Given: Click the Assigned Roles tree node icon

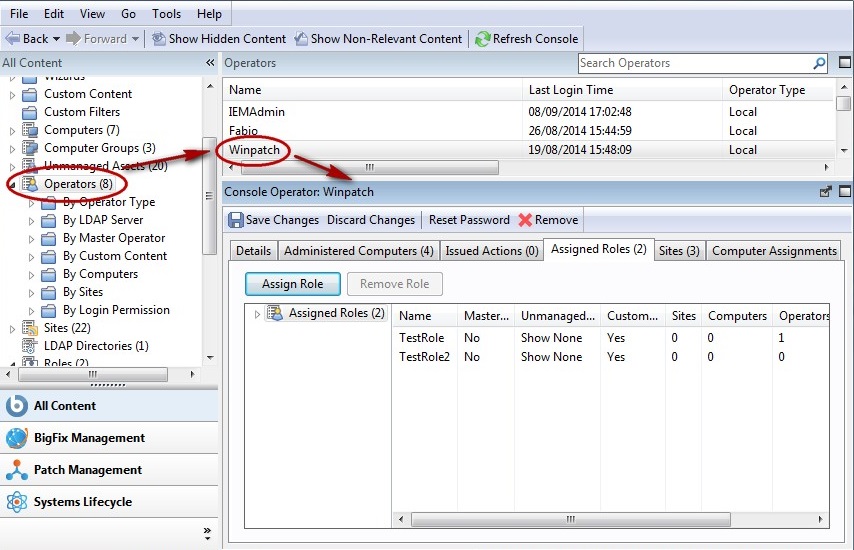Looking at the screenshot, I should pyautogui.click(x=275, y=313).
